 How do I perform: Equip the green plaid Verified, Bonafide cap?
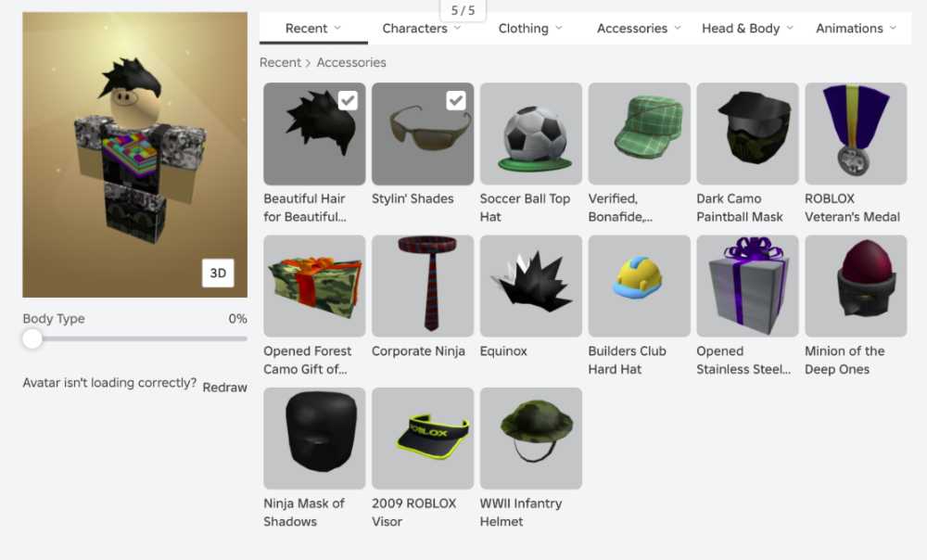(639, 134)
